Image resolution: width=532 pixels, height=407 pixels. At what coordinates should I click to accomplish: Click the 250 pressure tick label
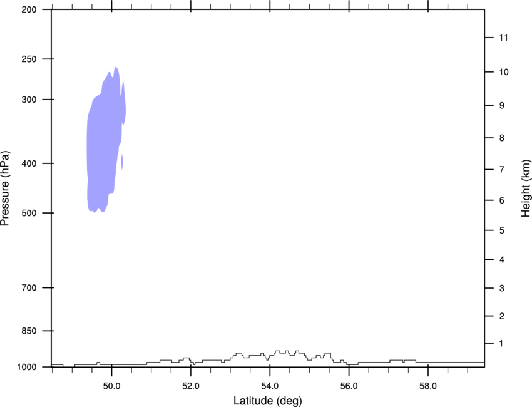click(x=29, y=59)
